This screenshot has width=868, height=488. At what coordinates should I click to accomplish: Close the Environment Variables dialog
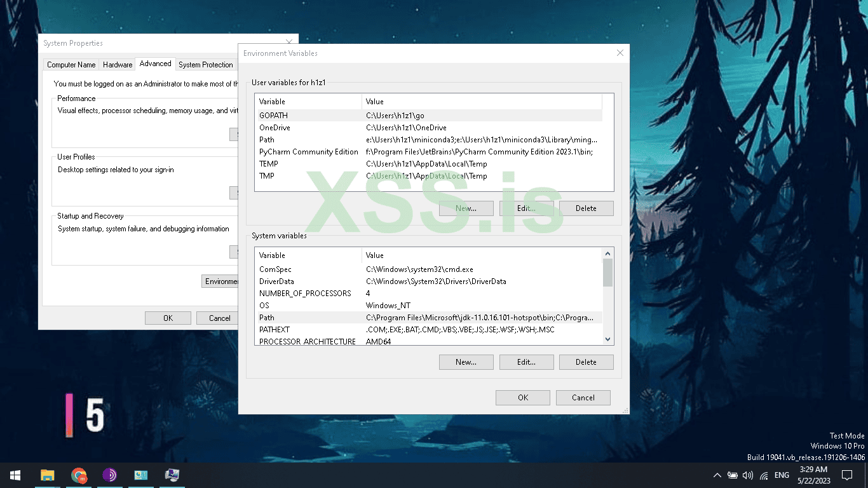(620, 53)
